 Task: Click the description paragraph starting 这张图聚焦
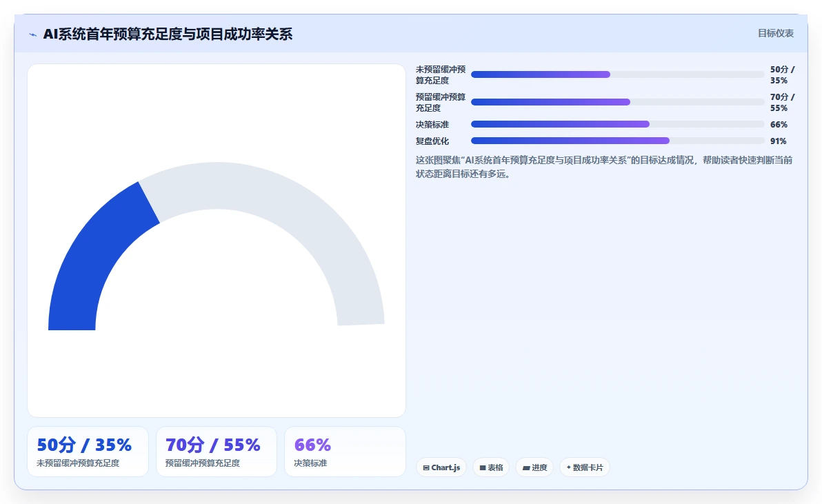(x=604, y=167)
